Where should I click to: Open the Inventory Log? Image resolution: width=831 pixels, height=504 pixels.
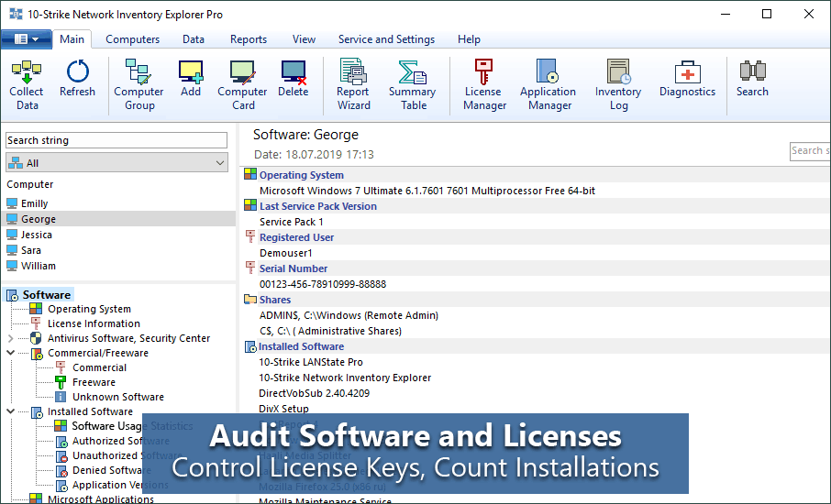coord(618,73)
